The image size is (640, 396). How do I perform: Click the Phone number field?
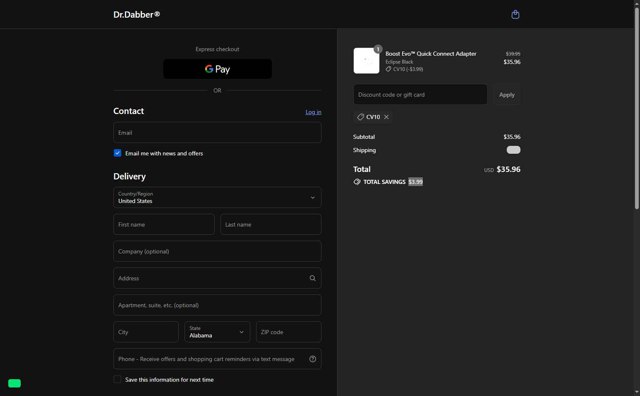point(217,359)
